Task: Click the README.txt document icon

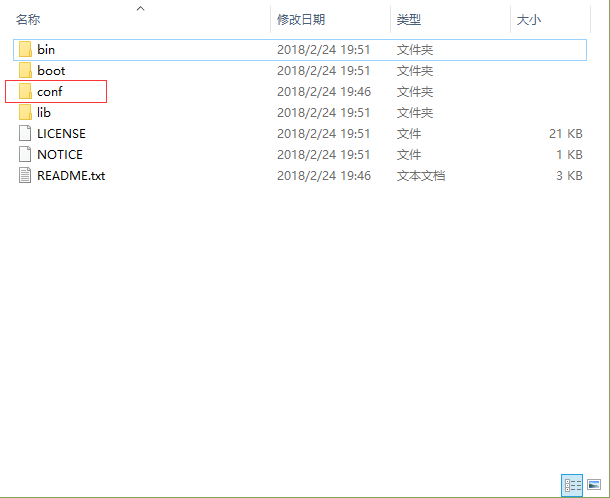Action: (x=25, y=175)
